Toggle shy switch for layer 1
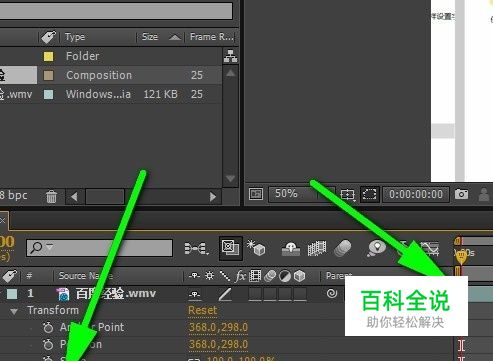Image resolution: width=493 pixels, height=361 pixels. pos(195,294)
